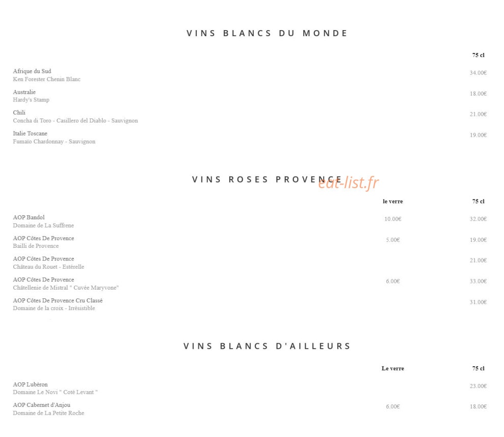Click the AOP Bandol rosé entry

29,217
